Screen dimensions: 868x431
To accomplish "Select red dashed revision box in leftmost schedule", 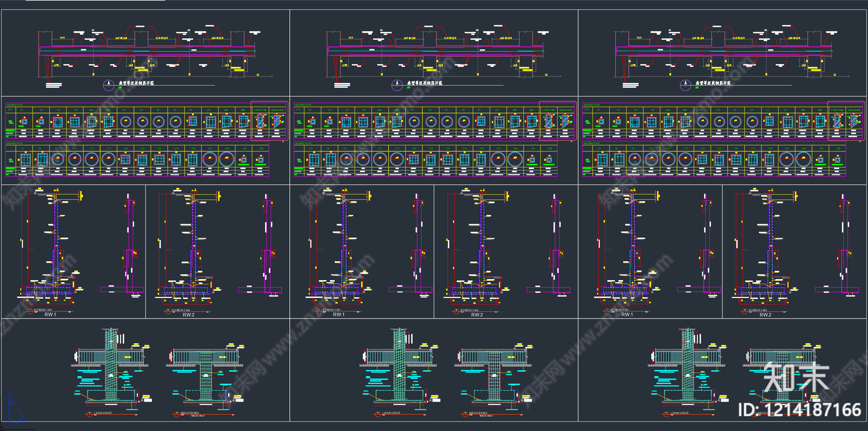I will tap(269, 121).
